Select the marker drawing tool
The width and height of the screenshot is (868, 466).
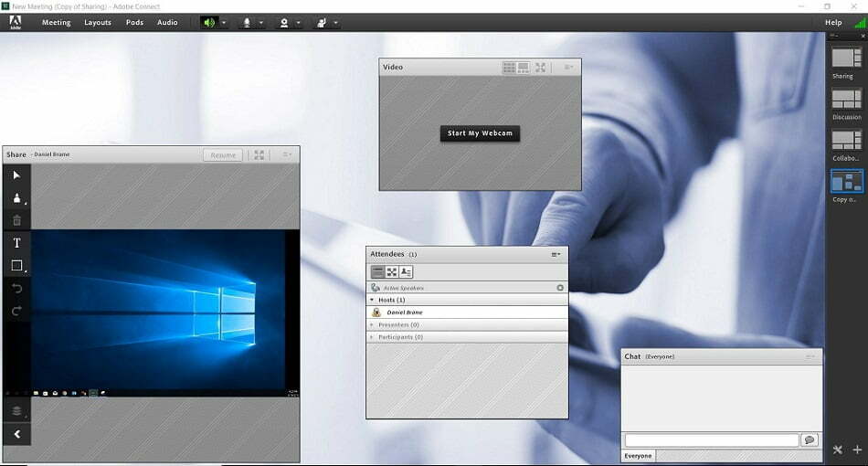(x=17, y=198)
